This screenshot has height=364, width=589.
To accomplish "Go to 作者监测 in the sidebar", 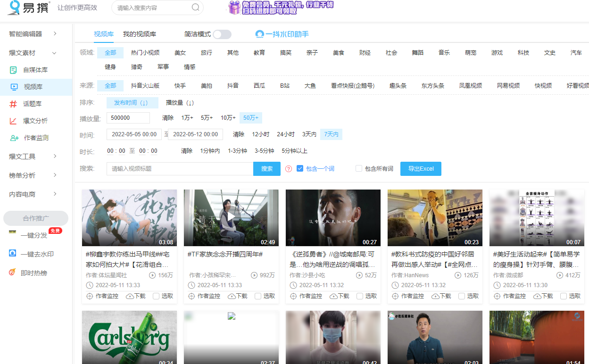I will pyautogui.click(x=36, y=137).
